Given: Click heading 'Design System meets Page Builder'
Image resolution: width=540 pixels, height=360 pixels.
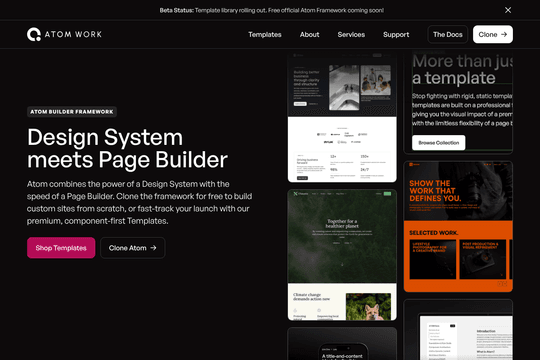Looking at the screenshot, I should coord(127,148).
